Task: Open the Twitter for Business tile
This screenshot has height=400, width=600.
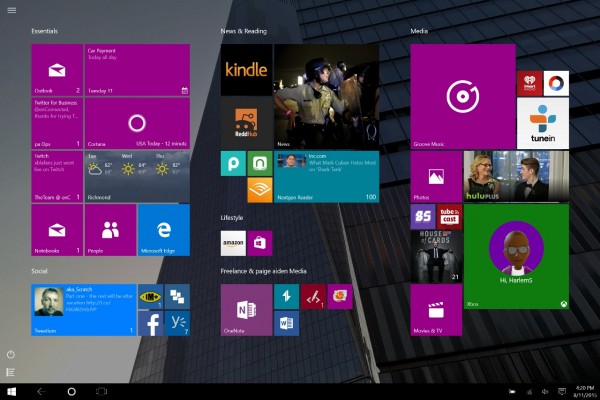Action: [x=57, y=123]
